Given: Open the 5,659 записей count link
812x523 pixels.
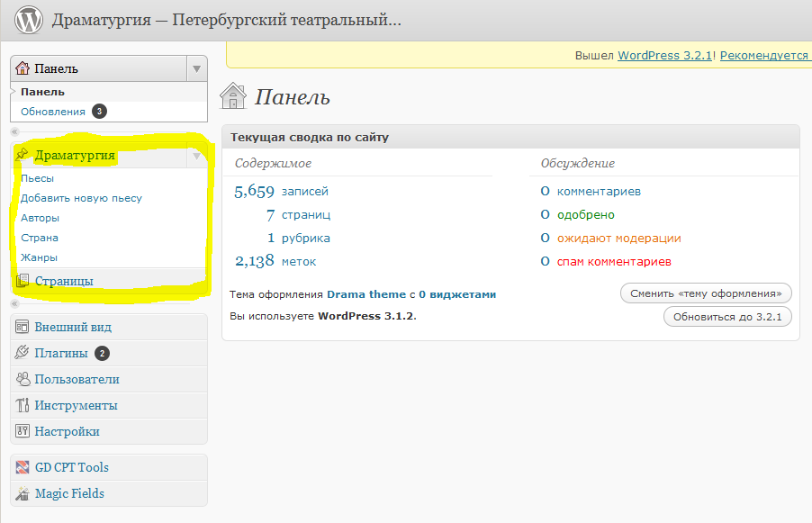Looking at the screenshot, I should point(254,191).
